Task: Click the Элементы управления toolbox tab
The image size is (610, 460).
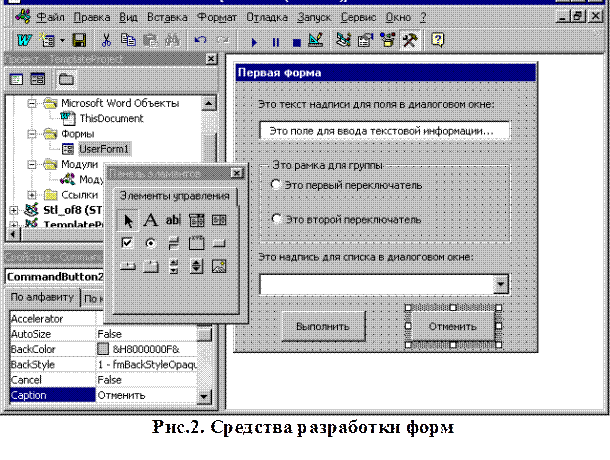Action: (174, 196)
